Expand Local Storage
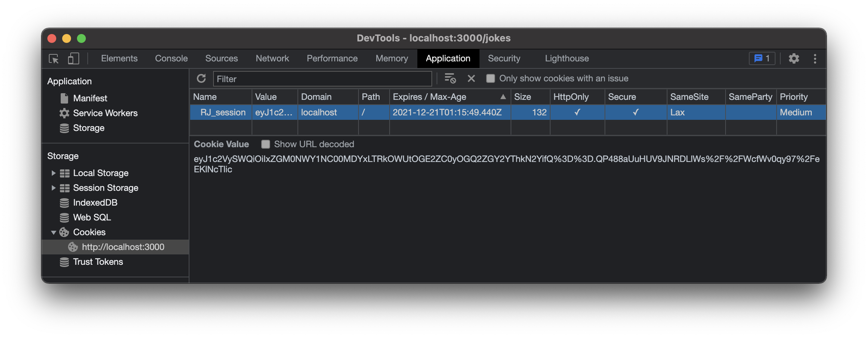Viewport: 868px width, 338px height. (x=54, y=173)
